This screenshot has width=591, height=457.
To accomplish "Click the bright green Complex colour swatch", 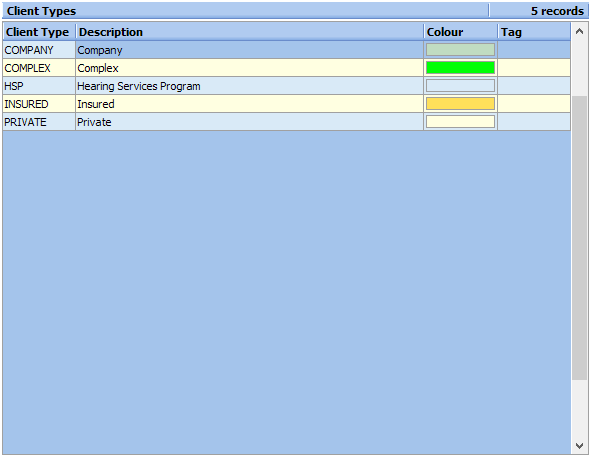I will (460, 68).
